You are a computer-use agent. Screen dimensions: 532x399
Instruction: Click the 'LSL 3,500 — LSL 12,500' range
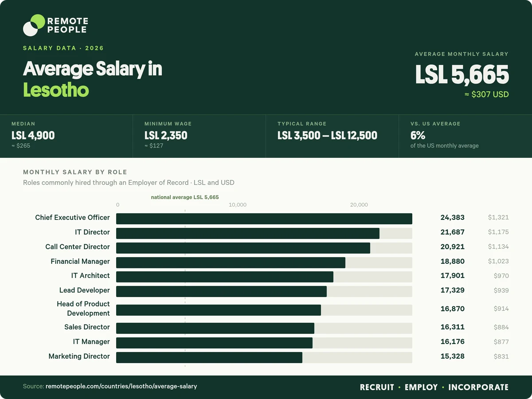pos(327,135)
